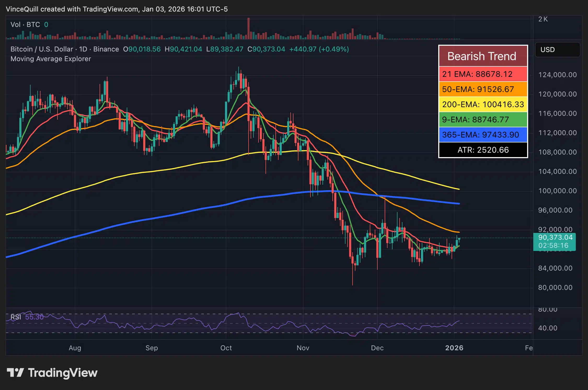
Task: Select the red 21 EMA row
Action: pyautogui.click(x=483, y=74)
